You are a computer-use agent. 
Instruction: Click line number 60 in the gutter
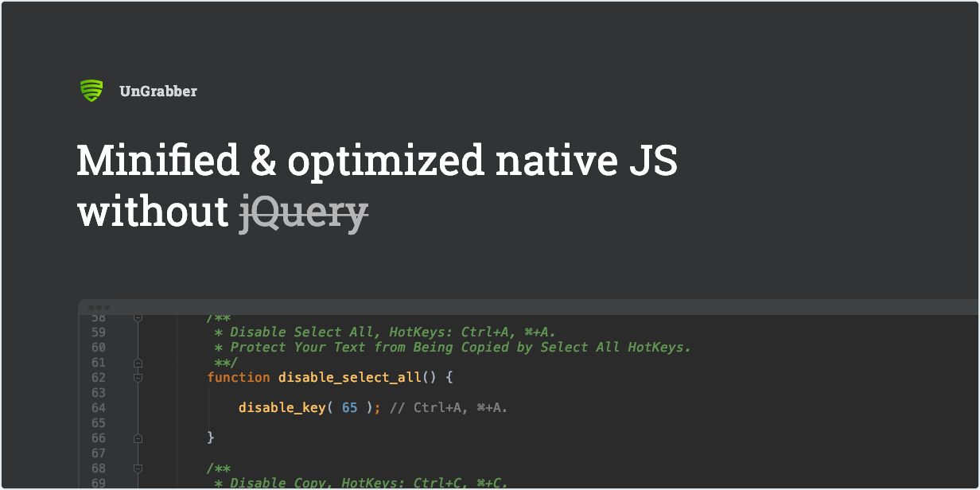click(98, 348)
